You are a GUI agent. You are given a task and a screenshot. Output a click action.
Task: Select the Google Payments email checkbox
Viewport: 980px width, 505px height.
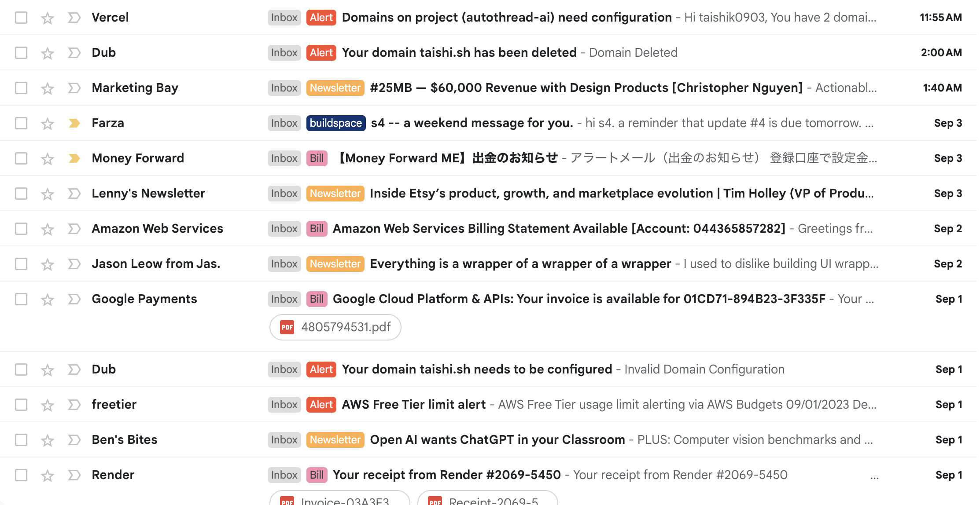[21, 299]
